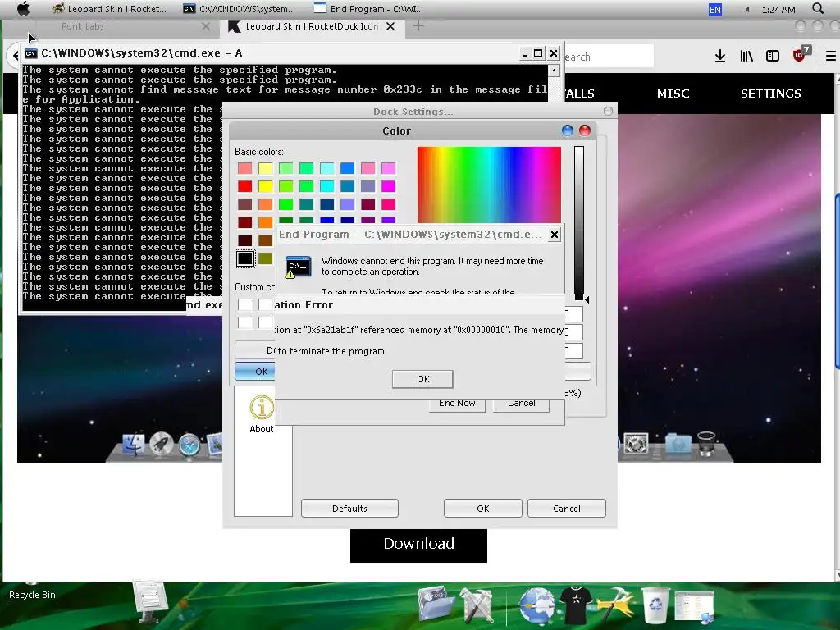The width and height of the screenshot is (840, 630).
Task: Click the cmd.exe title bar icon
Action: pos(30,53)
